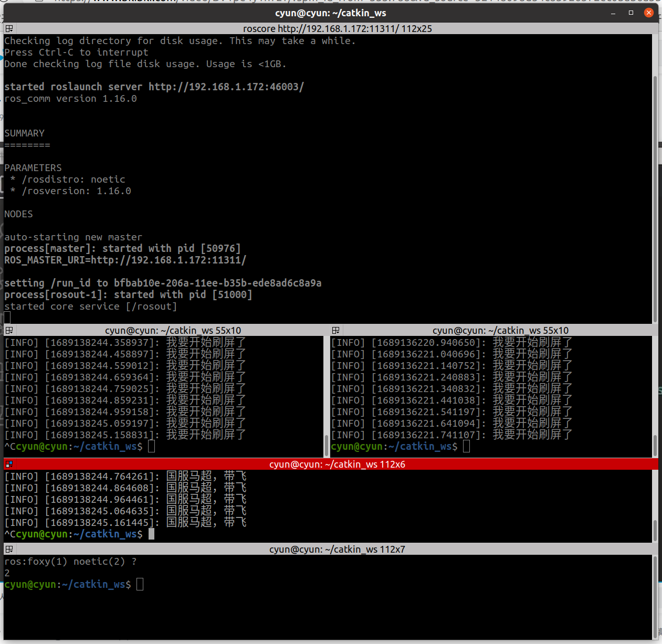
Task: Click log line with timestamp 1689136221.741107
Action: (451, 435)
